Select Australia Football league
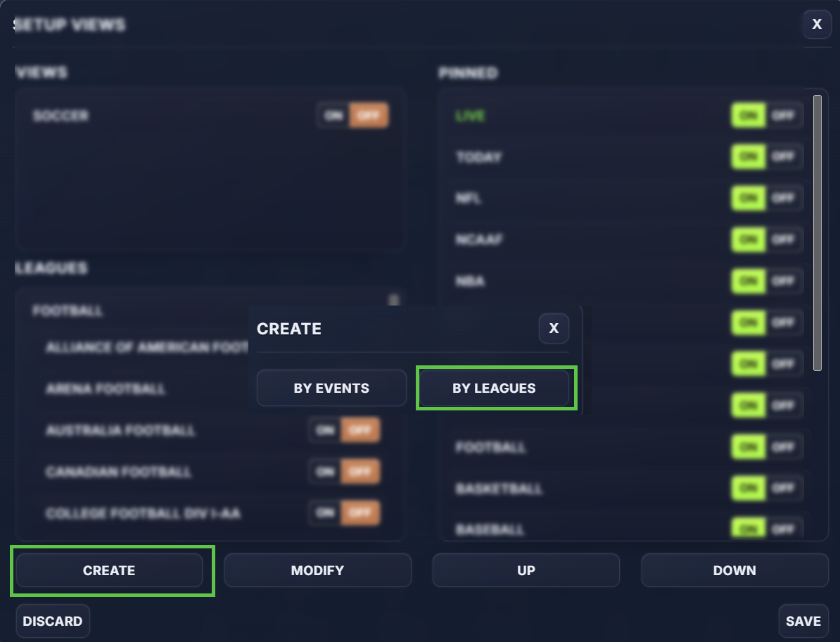This screenshot has height=642, width=840. (x=120, y=430)
